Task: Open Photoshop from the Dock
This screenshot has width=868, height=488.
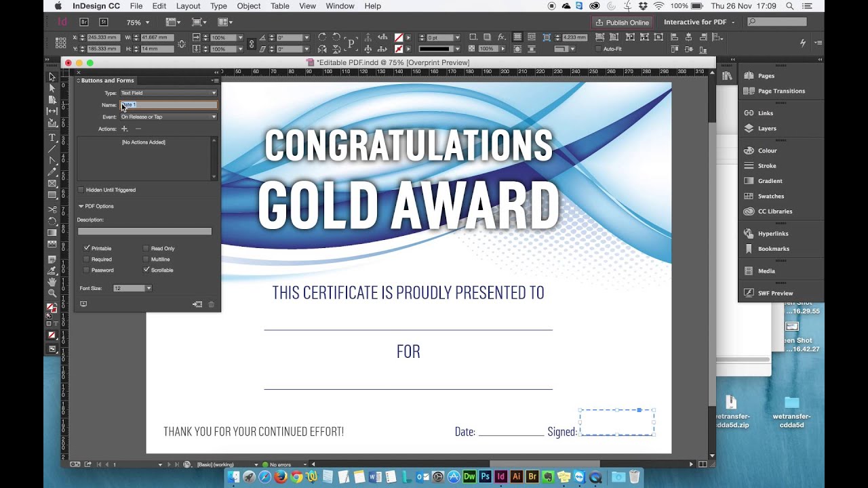Action: [x=486, y=477]
